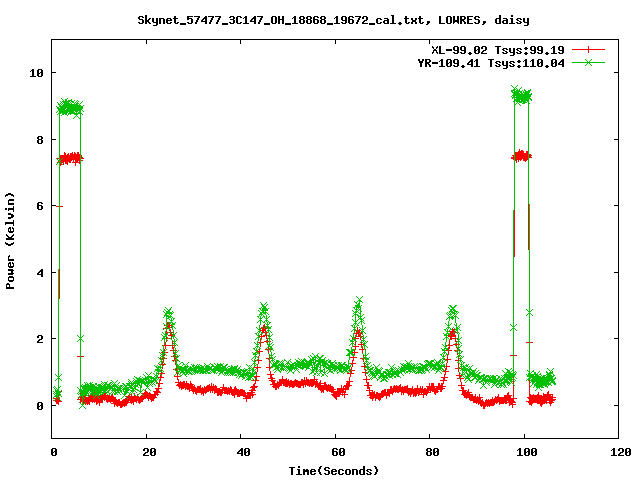Image resolution: width=640 pixels, height=480 pixels.
Task: Click the red calibration plateau near 100 seconds
Action: click(521, 156)
